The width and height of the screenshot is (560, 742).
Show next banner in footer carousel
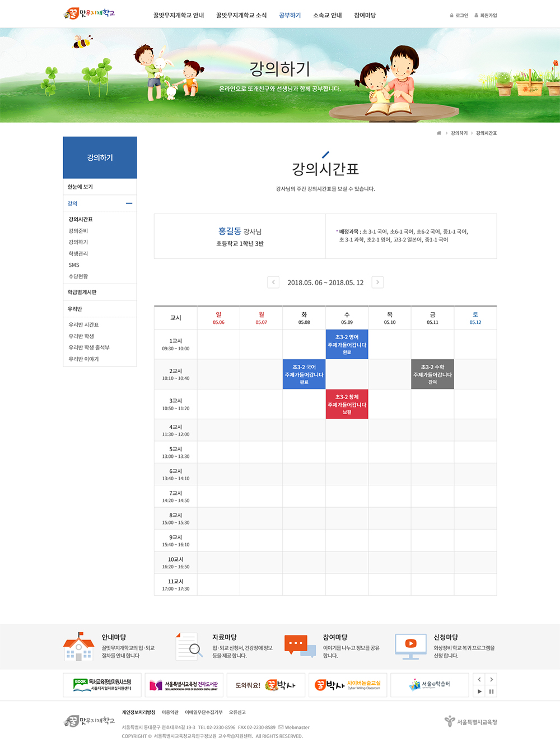coord(491,680)
